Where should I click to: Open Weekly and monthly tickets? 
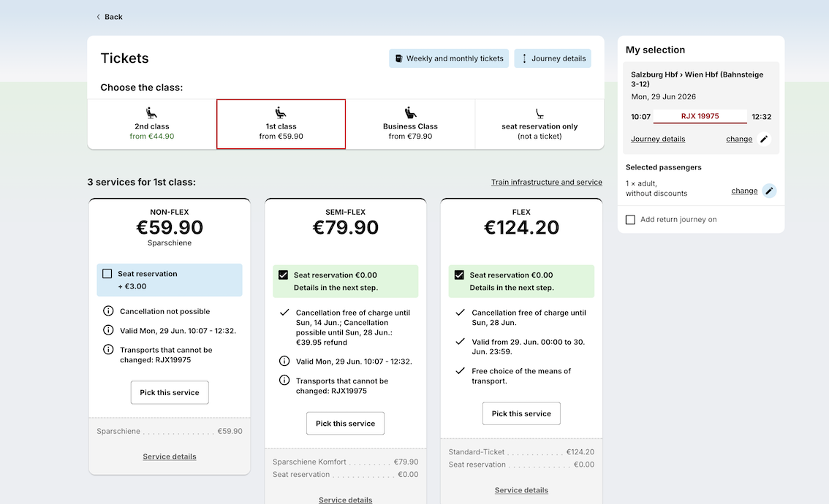point(449,58)
